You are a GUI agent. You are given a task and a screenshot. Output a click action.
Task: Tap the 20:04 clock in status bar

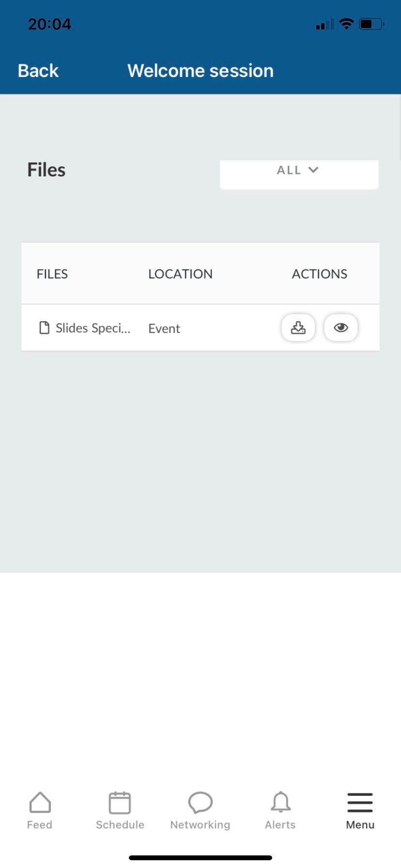49,24
